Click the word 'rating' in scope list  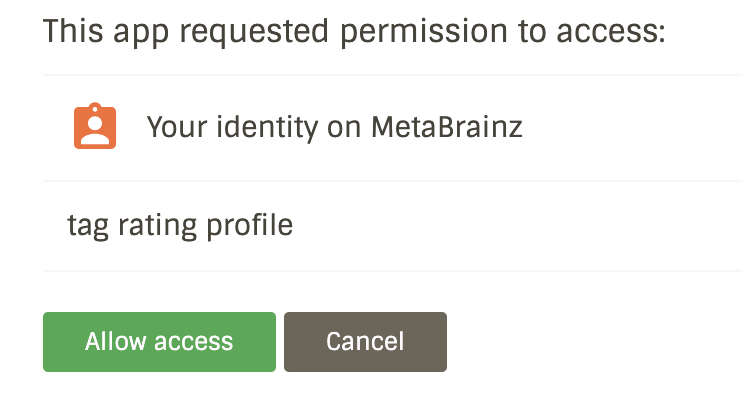158,227
